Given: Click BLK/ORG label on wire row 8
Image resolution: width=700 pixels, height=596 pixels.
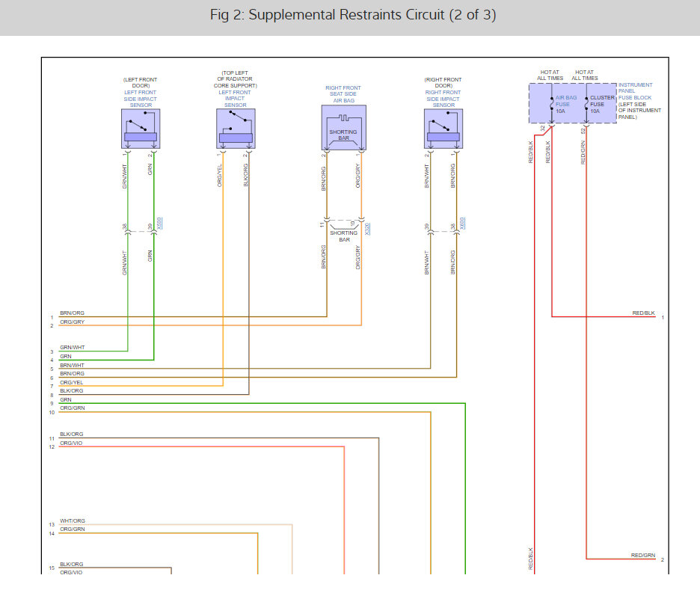Looking at the screenshot, I should [72, 390].
